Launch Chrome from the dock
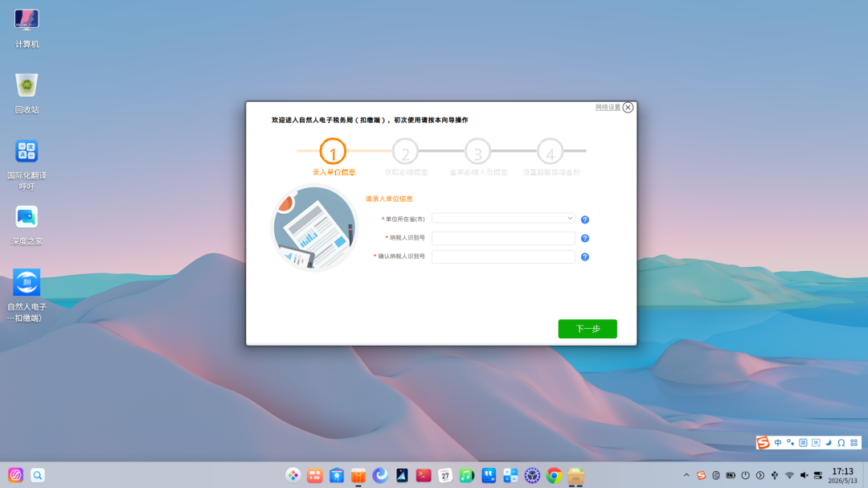This screenshot has height=488, width=868. click(x=554, y=475)
